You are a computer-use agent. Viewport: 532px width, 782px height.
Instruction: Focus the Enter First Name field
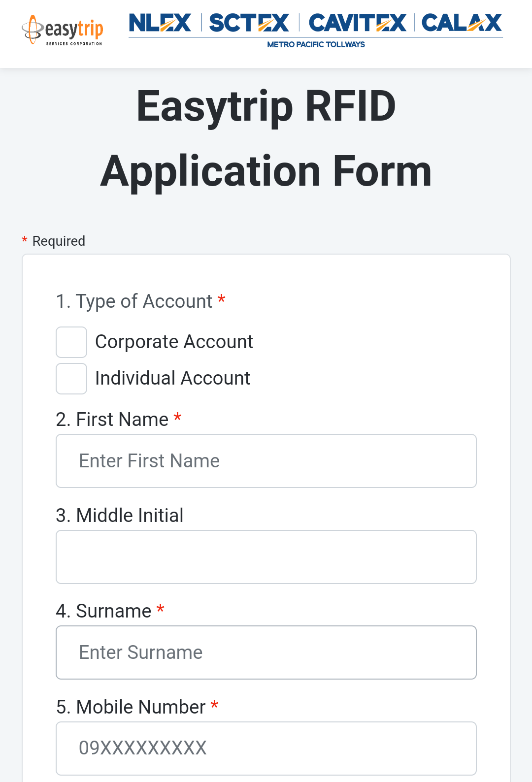click(266, 461)
